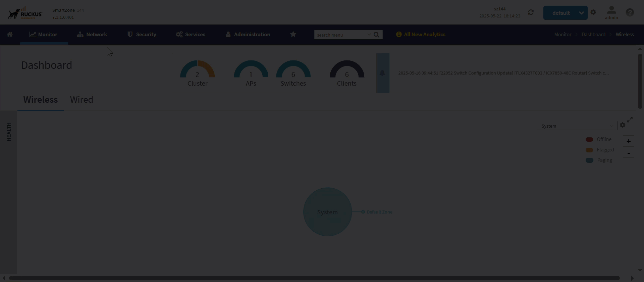Open Monitor breadcrumb link
This screenshot has height=282, width=644.
[562, 34]
